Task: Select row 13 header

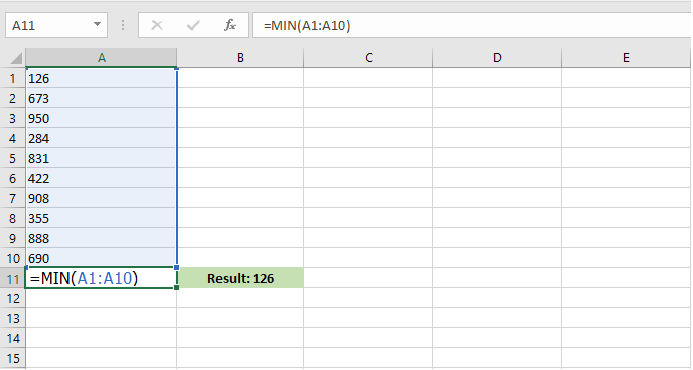Action: click(12, 318)
